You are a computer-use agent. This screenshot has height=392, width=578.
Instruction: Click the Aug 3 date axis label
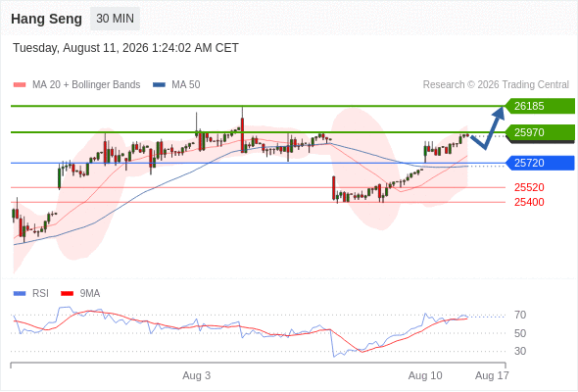pos(197,375)
